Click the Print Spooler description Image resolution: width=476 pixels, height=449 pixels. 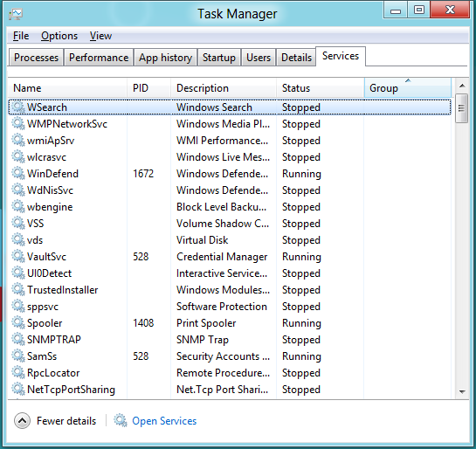[x=206, y=323]
